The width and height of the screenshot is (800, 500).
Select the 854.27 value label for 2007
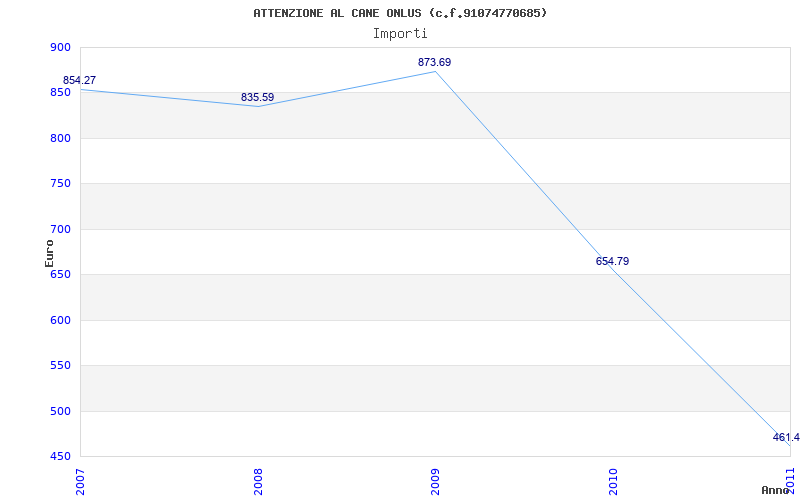tap(79, 80)
